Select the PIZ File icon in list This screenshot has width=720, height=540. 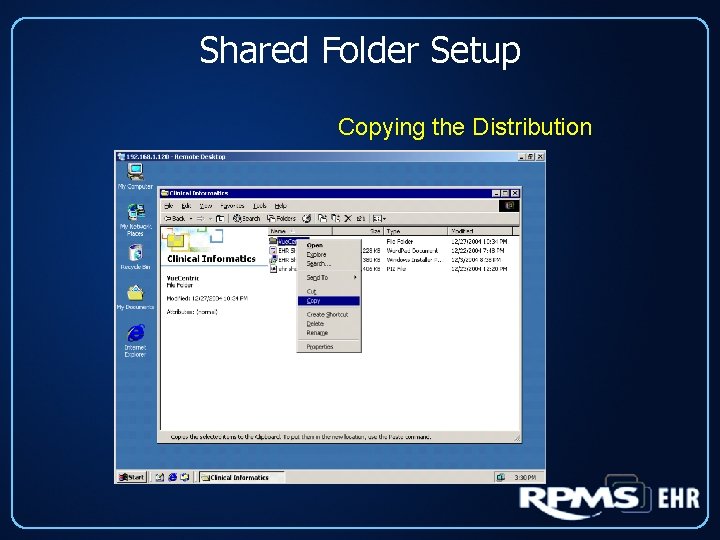coord(273,269)
